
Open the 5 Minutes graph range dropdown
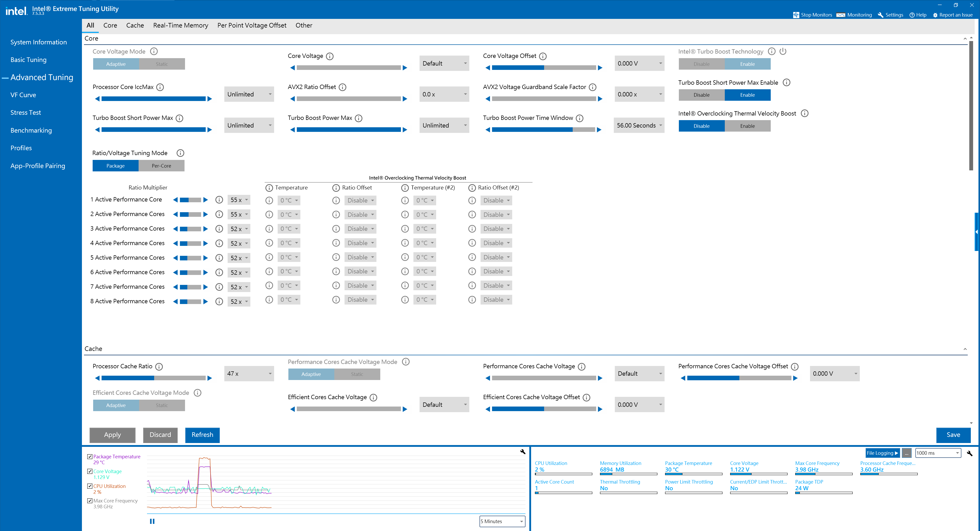click(502, 521)
